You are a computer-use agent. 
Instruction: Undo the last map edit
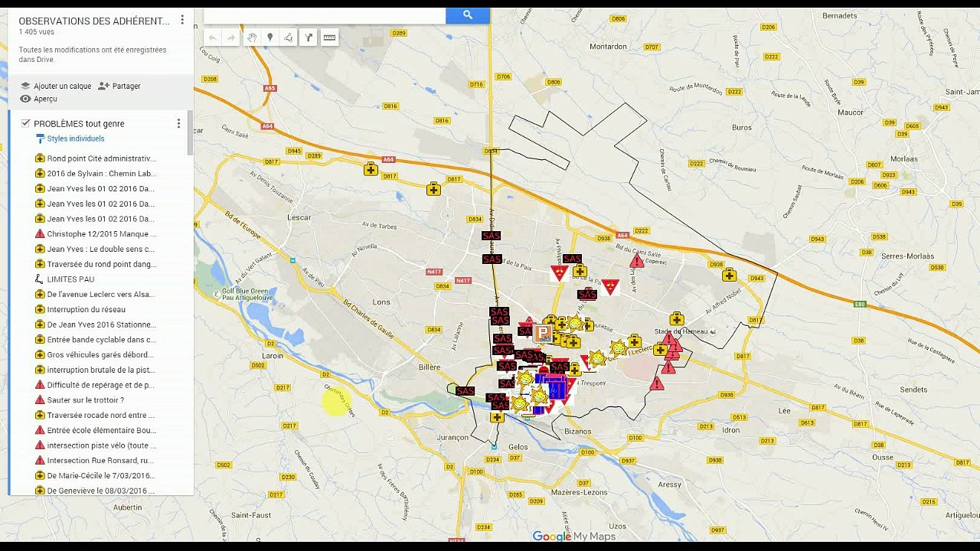tap(213, 37)
